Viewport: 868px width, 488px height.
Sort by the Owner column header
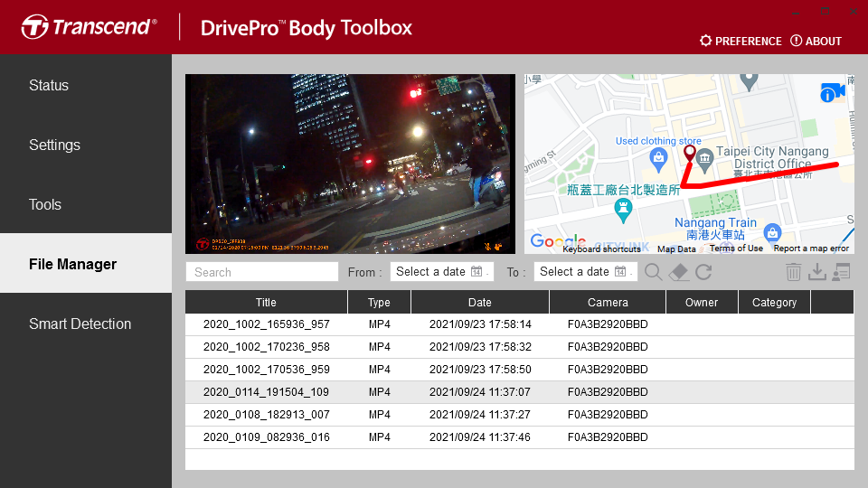(702, 302)
